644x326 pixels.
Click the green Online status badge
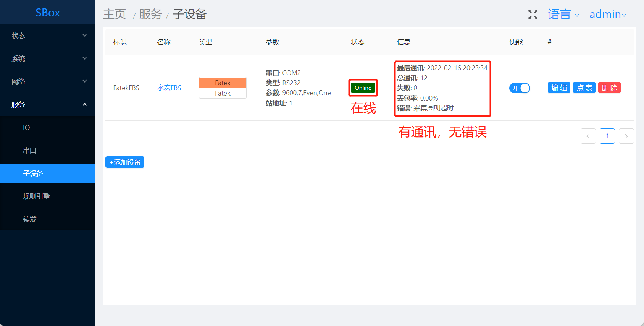point(363,88)
